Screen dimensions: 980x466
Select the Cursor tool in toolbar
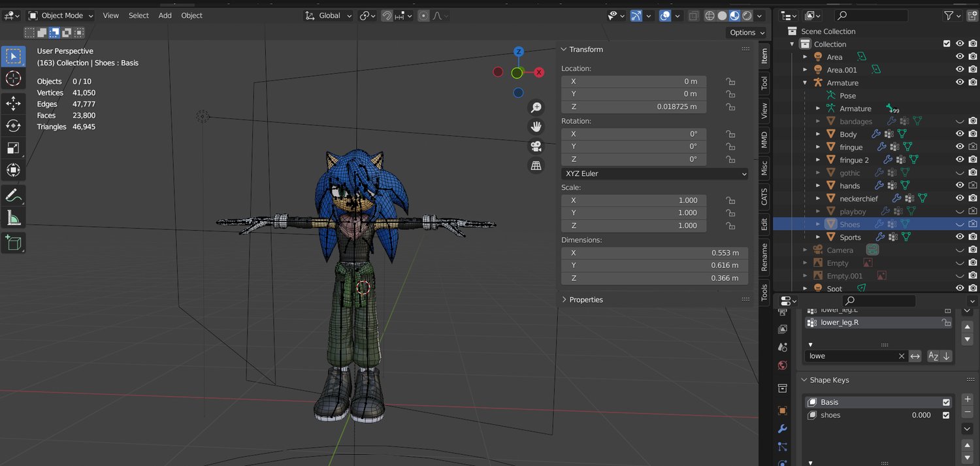[x=13, y=79]
